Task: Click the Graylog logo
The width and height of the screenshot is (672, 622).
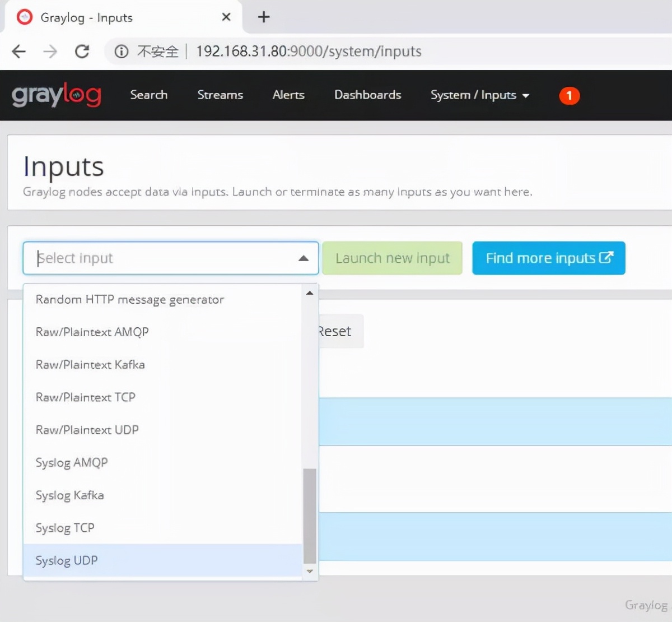Action: pyautogui.click(x=56, y=95)
